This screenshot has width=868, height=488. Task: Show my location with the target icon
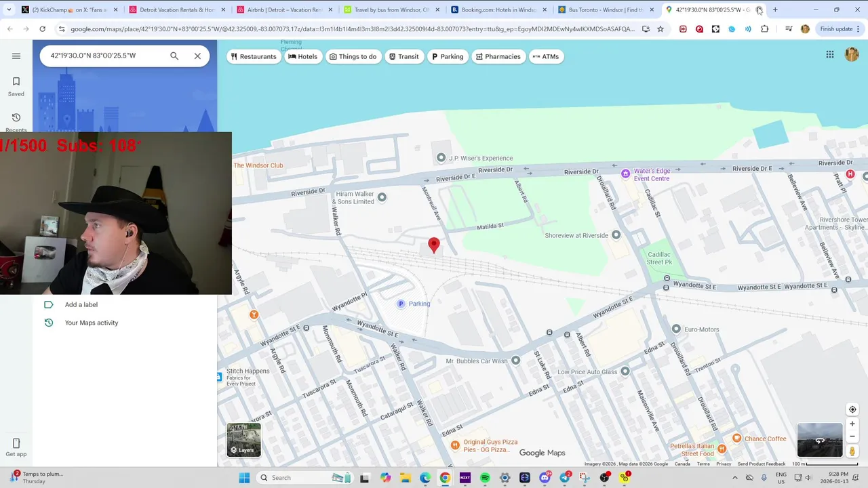pyautogui.click(x=852, y=409)
